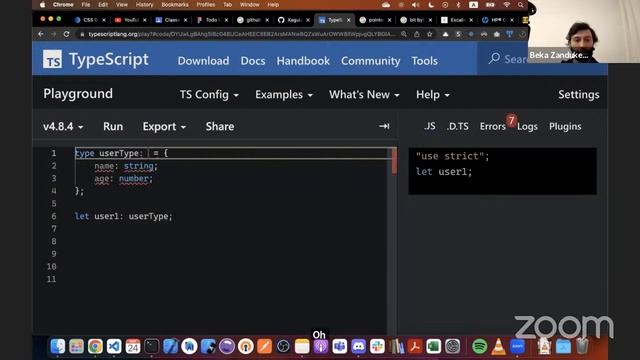
Task: Click 'name: string;' on line 2
Action: tap(126, 166)
